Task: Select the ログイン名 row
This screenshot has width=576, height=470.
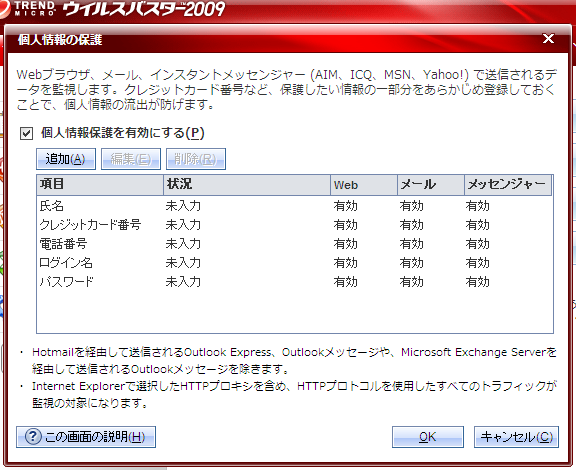Action: pyautogui.click(x=295, y=263)
